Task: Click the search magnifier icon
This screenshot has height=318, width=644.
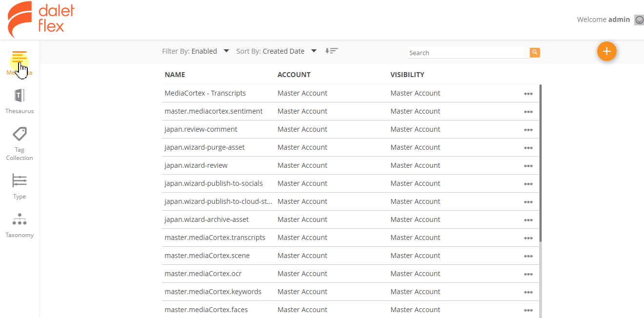Action: [535, 52]
